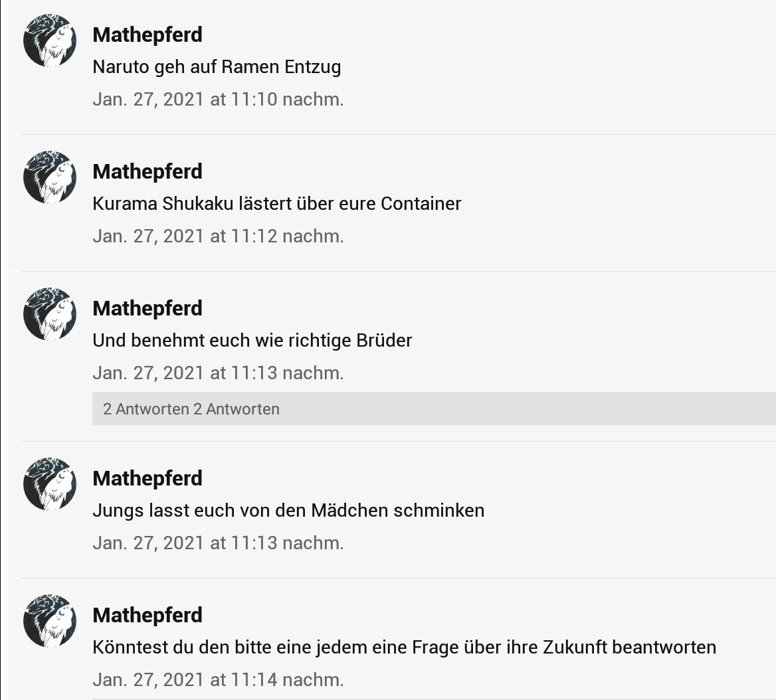Click timestamp Jan. 27, 2021 at 11:10 nachm.
This screenshot has height=700, width=776.
coord(218,100)
